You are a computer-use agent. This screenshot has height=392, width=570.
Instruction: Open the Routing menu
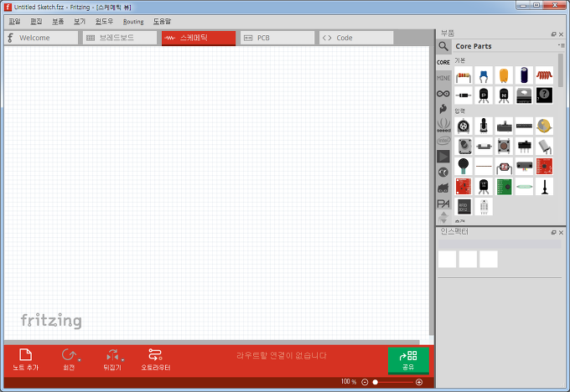[x=133, y=22]
